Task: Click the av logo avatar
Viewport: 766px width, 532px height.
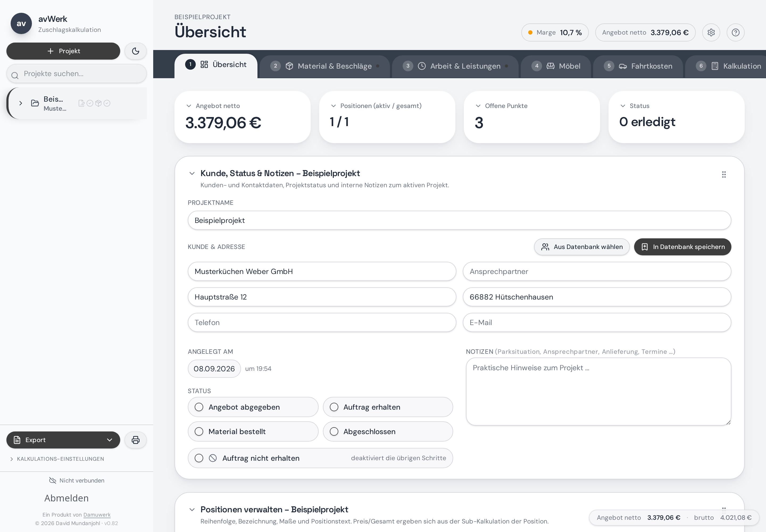Action: click(21, 23)
